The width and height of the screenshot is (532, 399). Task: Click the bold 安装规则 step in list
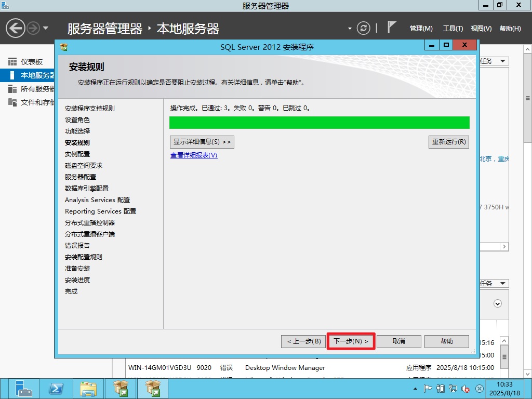pyautogui.click(x=77, y=142)
